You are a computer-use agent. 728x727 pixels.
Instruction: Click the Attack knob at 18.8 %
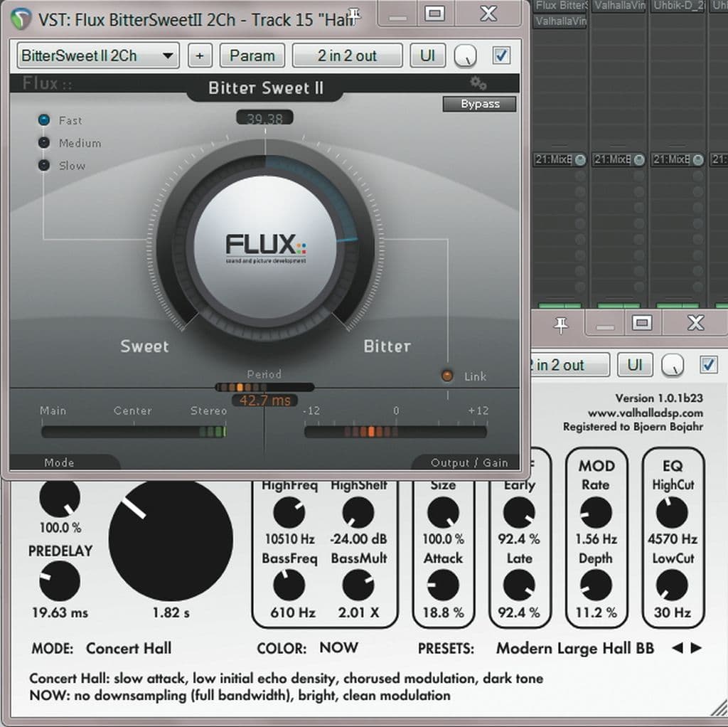(x=443, y=585)
